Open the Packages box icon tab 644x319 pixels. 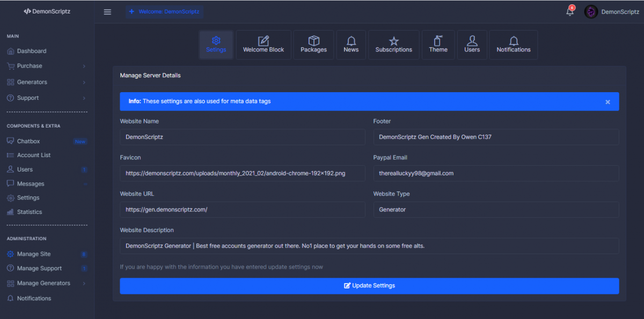coord(313,44)
